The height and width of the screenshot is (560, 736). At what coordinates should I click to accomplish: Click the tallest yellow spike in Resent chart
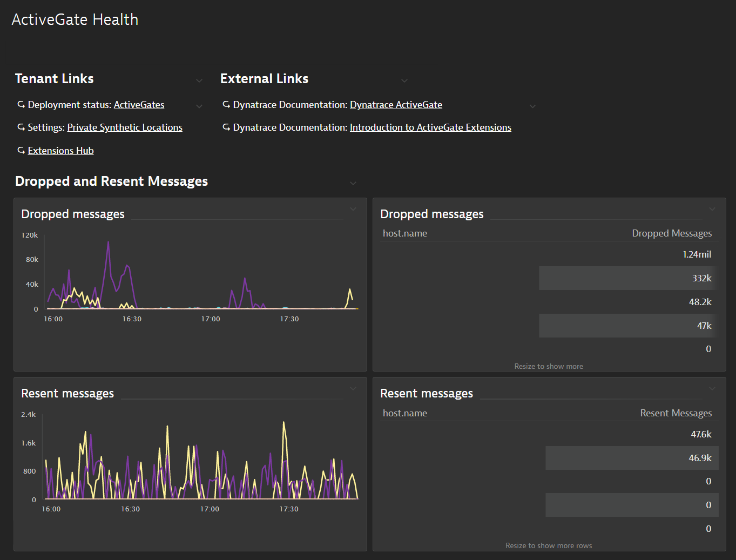(284, 424)
